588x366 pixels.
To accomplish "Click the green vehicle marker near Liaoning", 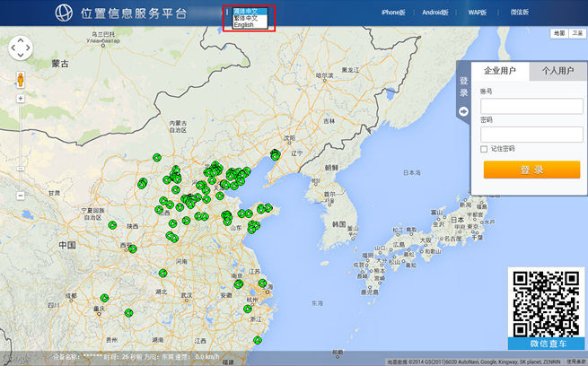I will [x=275, y=154].
